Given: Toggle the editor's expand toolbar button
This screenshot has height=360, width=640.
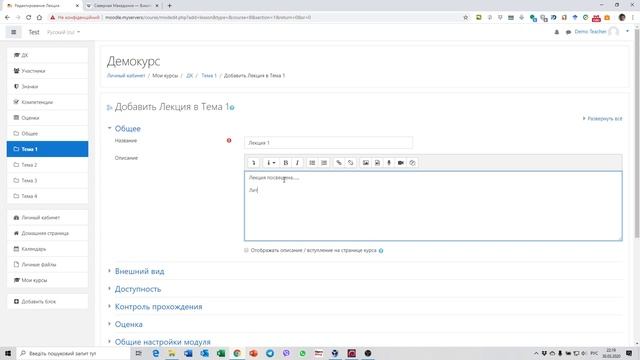Looking at the screenshot, I should click(253, 163).
